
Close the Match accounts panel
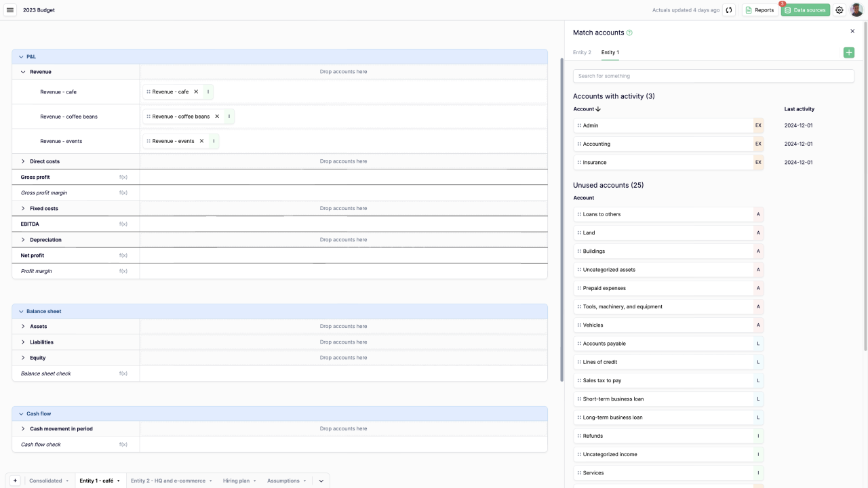click(x=852, y=31)
